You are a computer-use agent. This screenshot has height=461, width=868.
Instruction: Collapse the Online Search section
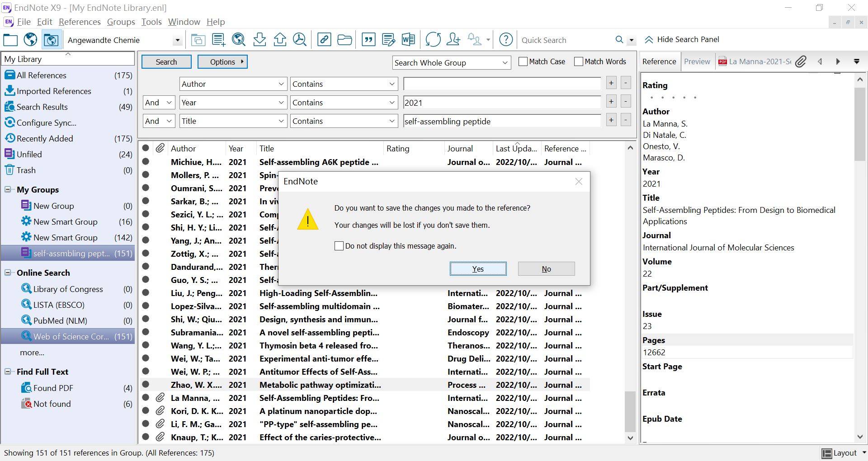coord(8,273)
